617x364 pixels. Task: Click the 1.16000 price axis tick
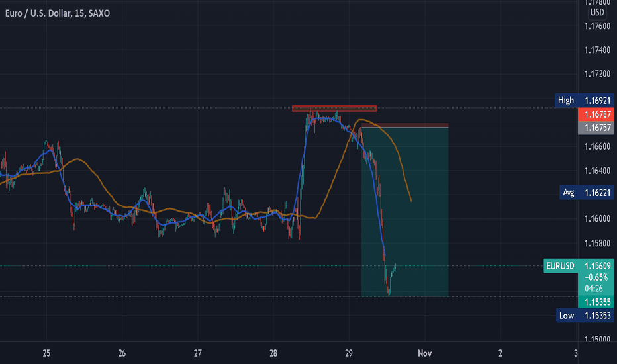[x=597, y=219]
